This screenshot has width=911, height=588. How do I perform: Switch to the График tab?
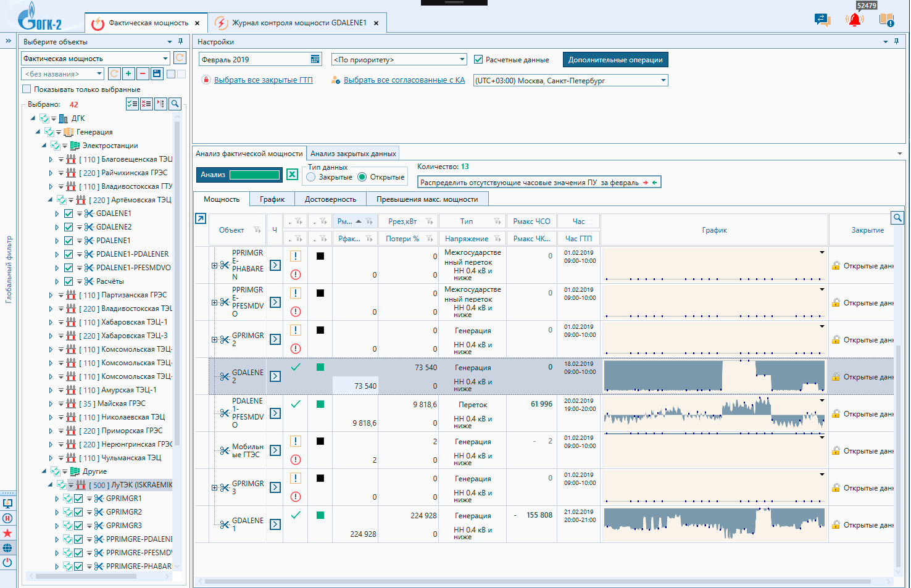pyautogui.click(x=272, y=199)
